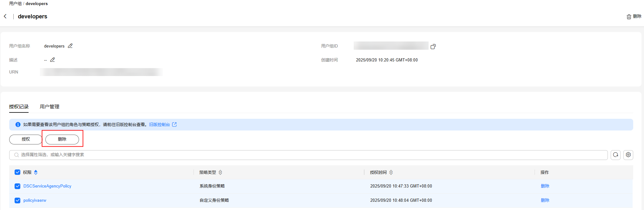The height and width of the screenshot is (210, 644).
Task: Click the 授权 button
Action: (x=26, y=139)
